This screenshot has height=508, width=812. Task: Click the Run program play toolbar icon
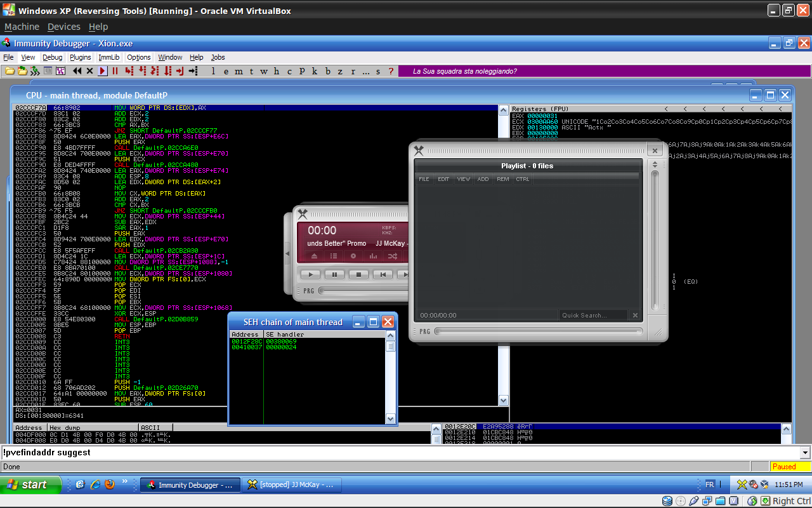102,71
